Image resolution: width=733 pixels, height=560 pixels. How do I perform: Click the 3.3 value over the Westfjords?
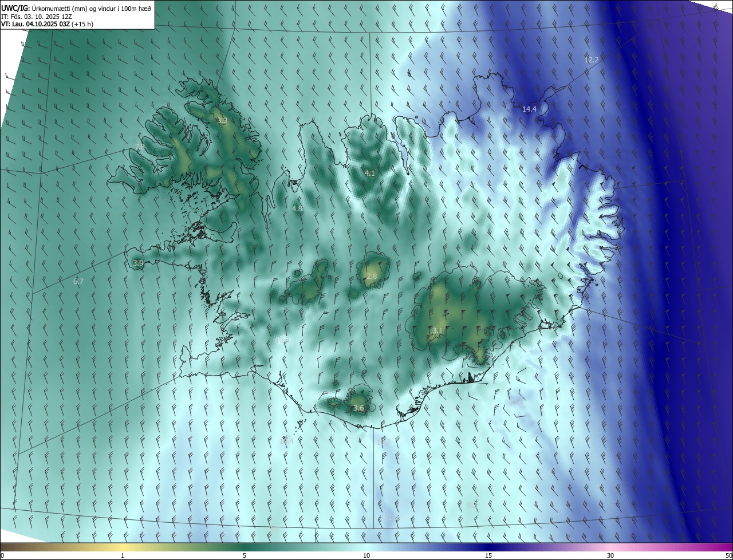(x=222, y=121)
